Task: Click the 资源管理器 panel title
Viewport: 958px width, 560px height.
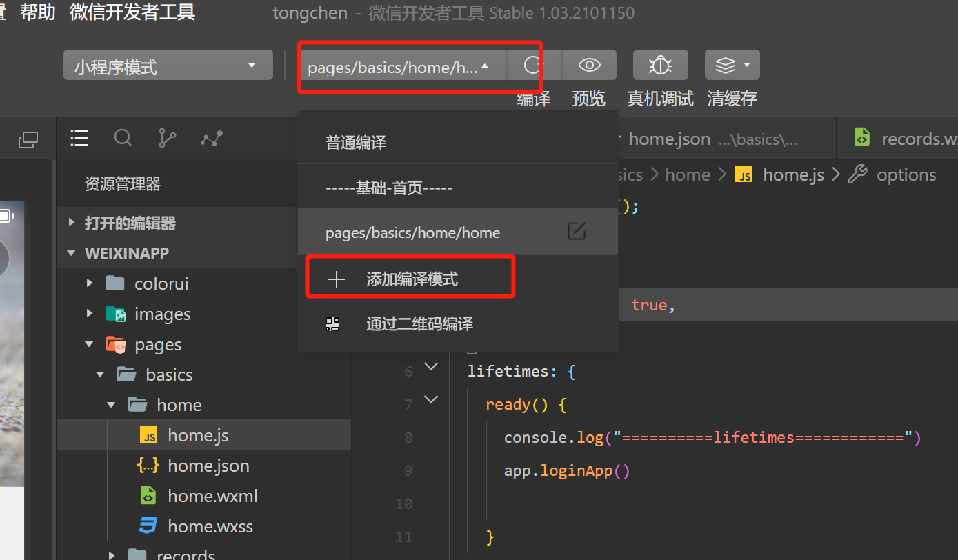Action: coord(123,184)
